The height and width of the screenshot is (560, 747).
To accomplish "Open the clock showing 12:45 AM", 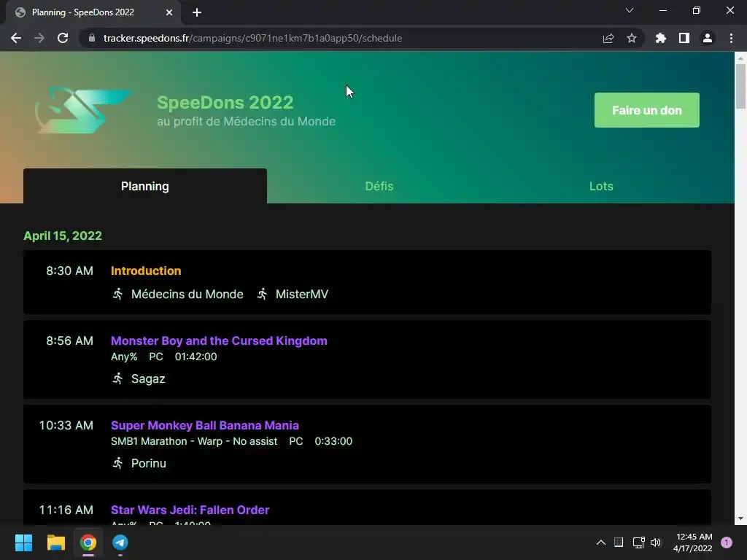I will point(693,542).
